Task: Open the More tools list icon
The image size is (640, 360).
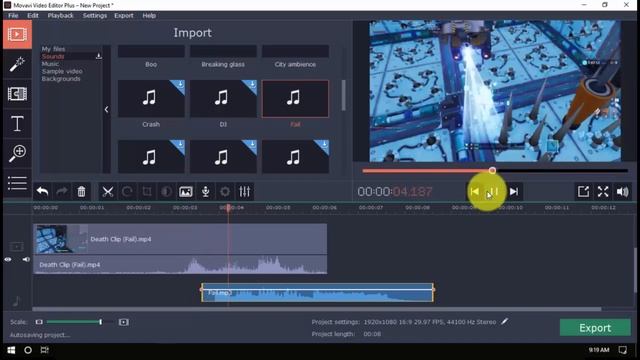Action: (17, 183)
